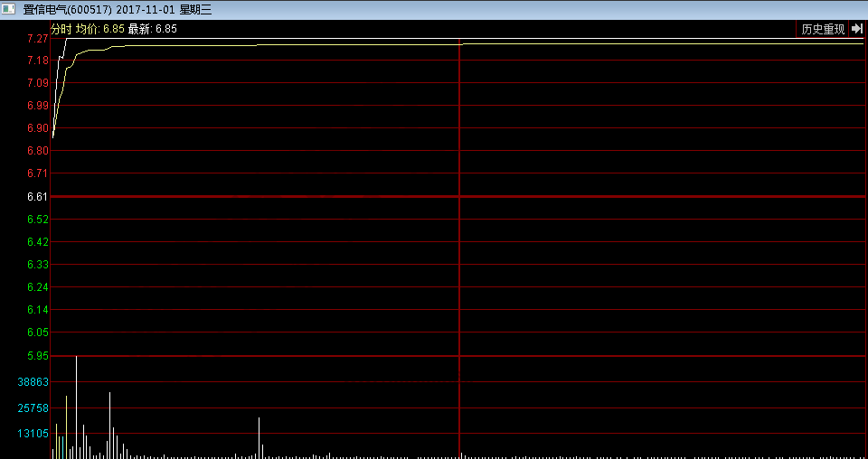
Task: Click the vertical red midday divider line
Action: pos(459,271)
